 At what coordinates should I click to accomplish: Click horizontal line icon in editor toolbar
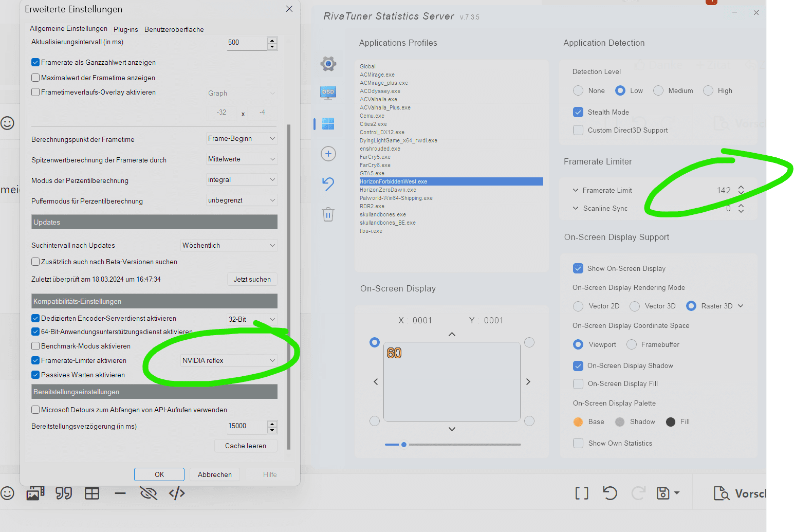click(x=120, y=493)
